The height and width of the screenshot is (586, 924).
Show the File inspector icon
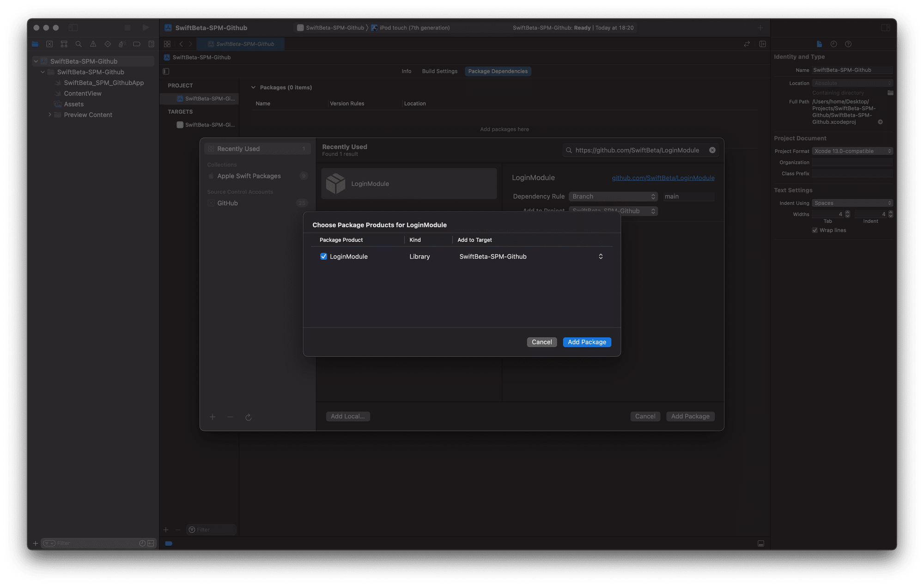click(819, 44)
